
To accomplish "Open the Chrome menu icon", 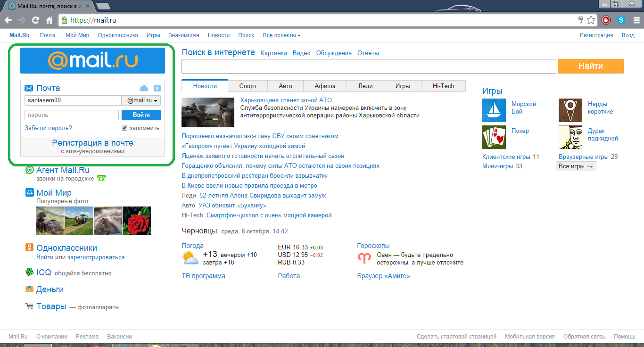I will point(636,20).
